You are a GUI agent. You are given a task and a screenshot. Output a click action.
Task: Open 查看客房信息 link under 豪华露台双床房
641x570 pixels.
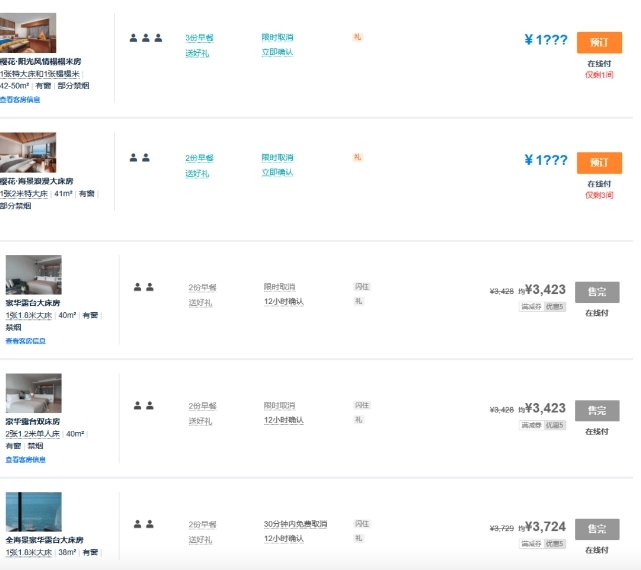click(25, 460)
